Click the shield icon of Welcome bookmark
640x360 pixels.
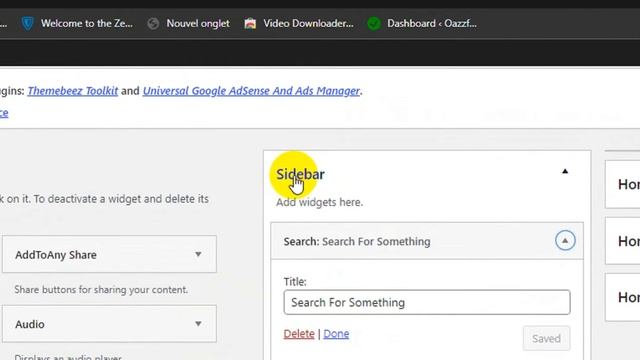pyautogui.click(x=27, y=24)
